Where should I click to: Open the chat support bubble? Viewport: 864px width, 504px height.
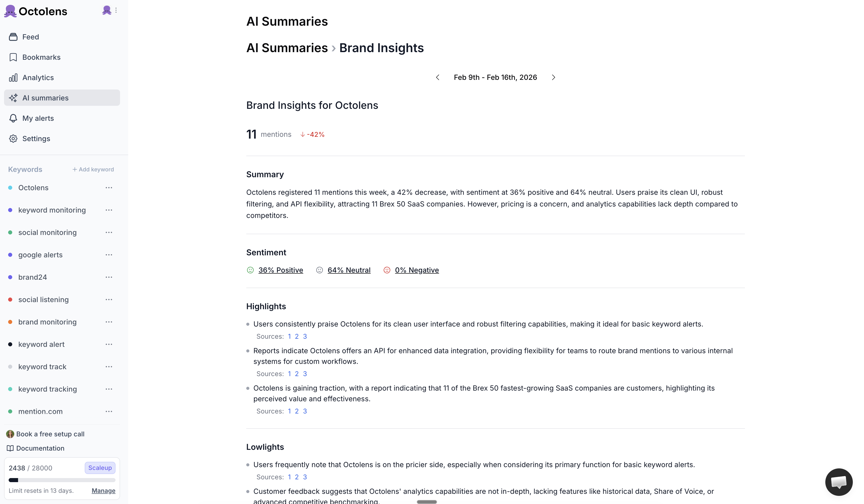coord(838,482)
